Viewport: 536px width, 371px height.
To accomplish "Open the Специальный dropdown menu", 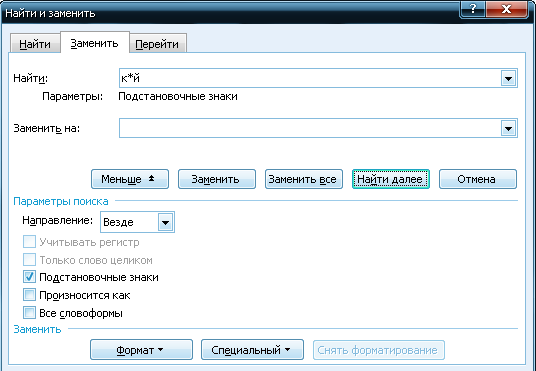I will [252, 349].
